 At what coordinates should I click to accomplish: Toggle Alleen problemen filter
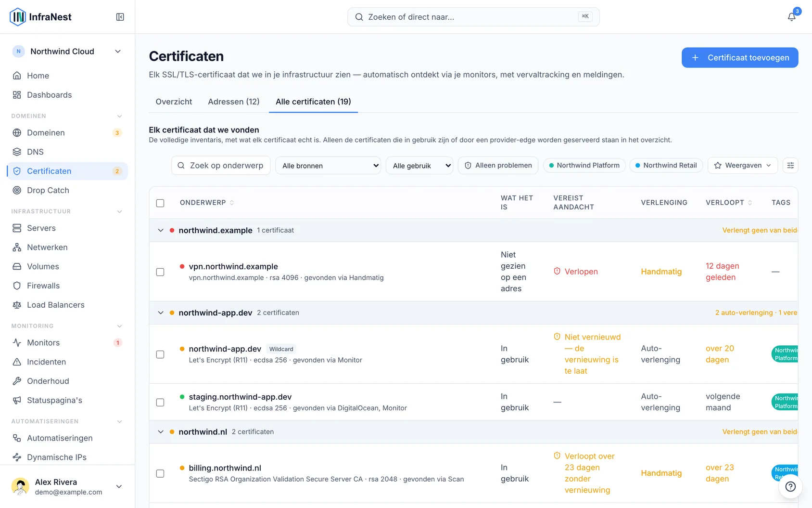pyautogui.click(x=498, y=165)
